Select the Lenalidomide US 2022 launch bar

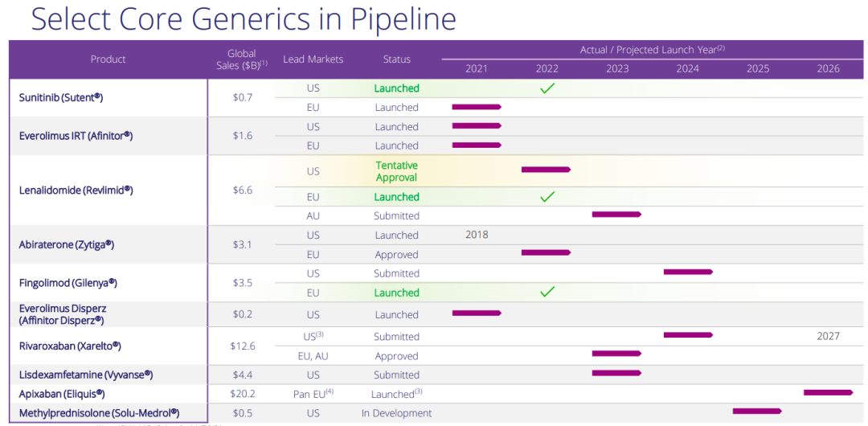pos(546,170)
